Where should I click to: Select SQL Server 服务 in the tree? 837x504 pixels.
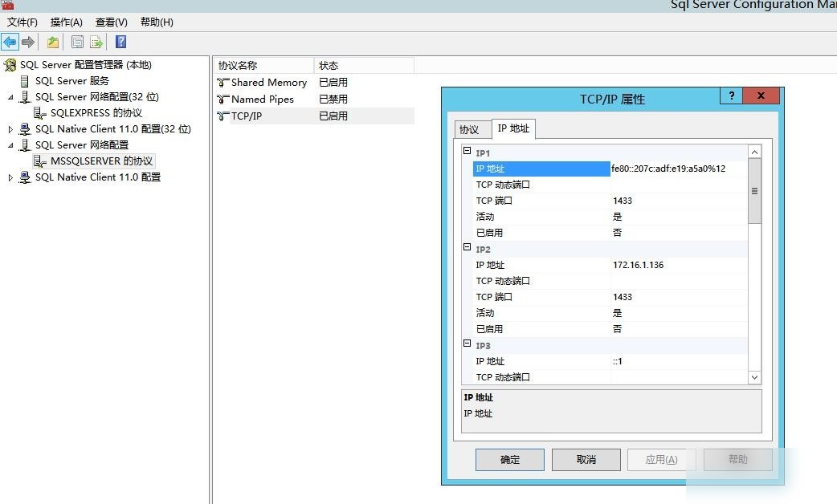[72, 81]
